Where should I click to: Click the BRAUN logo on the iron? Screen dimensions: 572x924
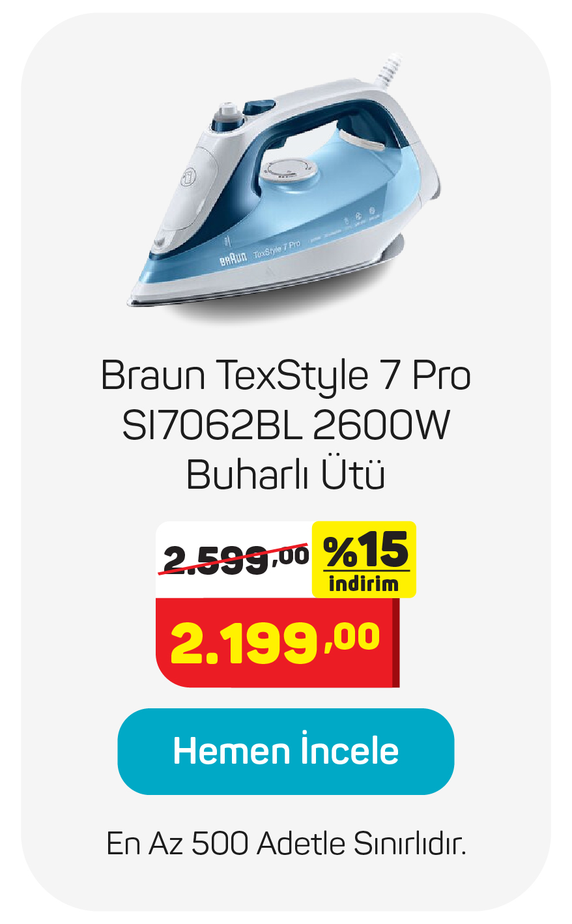coord(233,259)
